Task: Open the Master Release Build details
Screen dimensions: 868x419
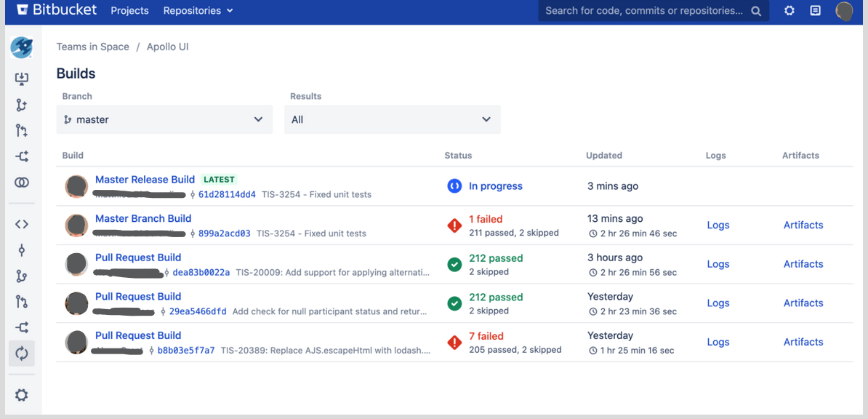Action: (145, 179)
